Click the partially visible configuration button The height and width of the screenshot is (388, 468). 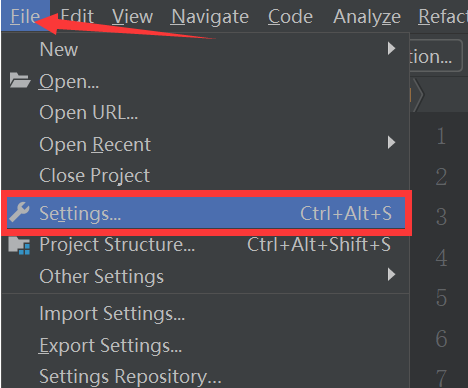pyautogui.click(x=435, y=56)
